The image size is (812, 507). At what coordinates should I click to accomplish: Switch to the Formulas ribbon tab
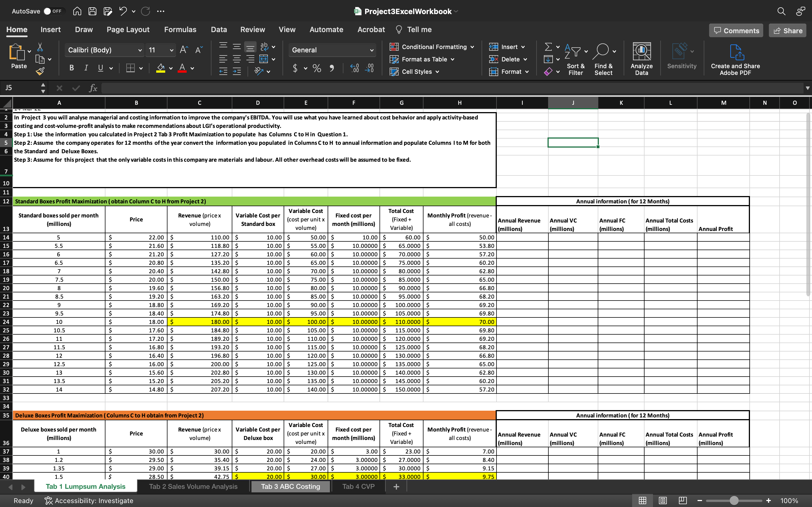click(180, 30)
